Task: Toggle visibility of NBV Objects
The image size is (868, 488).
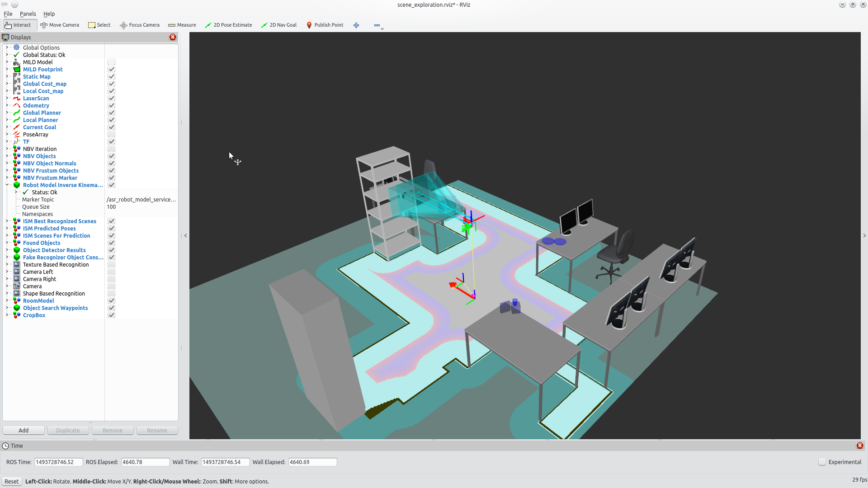Action: point(111,155)
